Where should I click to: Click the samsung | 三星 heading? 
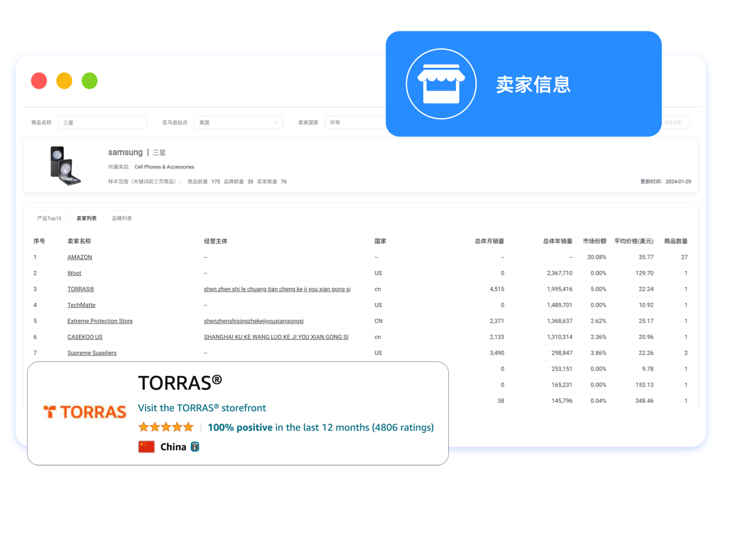click(x=137, y=152)
